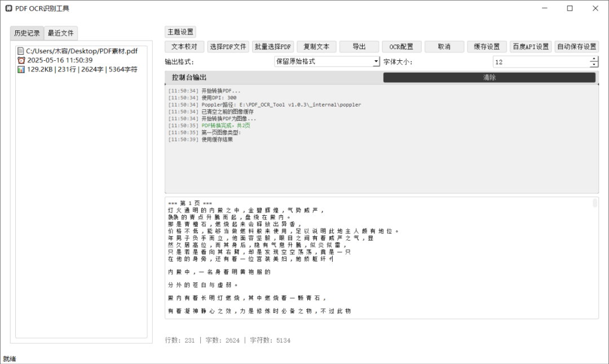Click the result text area scrollbar
Screen dimensions: 609x364
tap(595, 203)
